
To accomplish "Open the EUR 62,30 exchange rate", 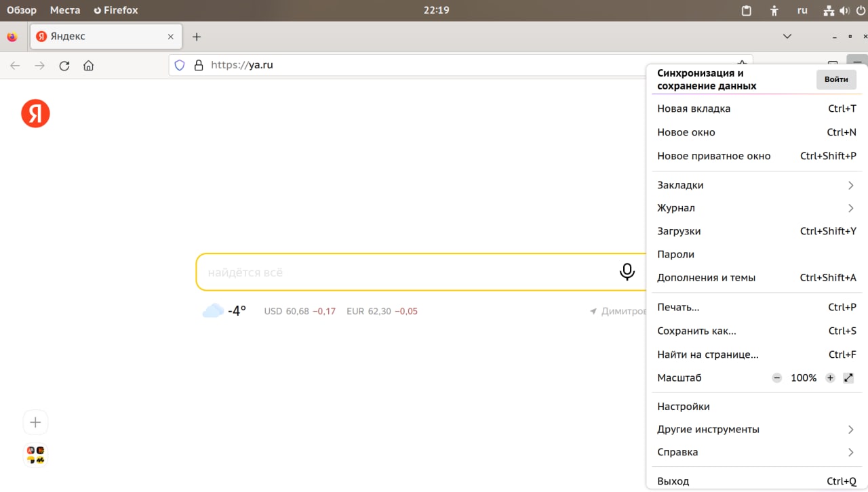I will pyautogui.click(x=382, y=312).
